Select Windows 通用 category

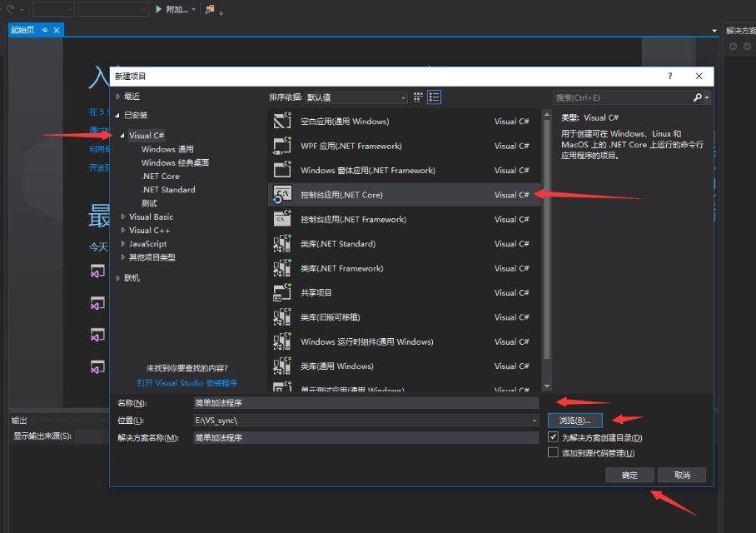coord(167,149)
